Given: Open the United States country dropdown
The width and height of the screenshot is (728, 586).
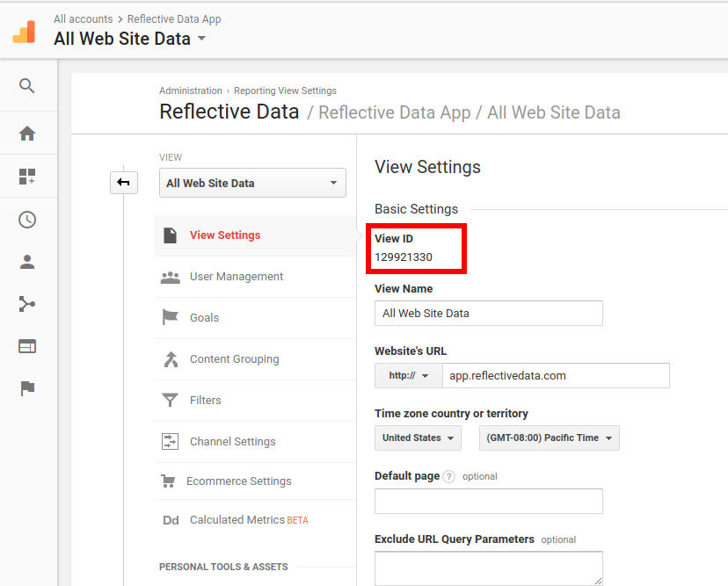Looking at the screenshot, I should [418, 438].
